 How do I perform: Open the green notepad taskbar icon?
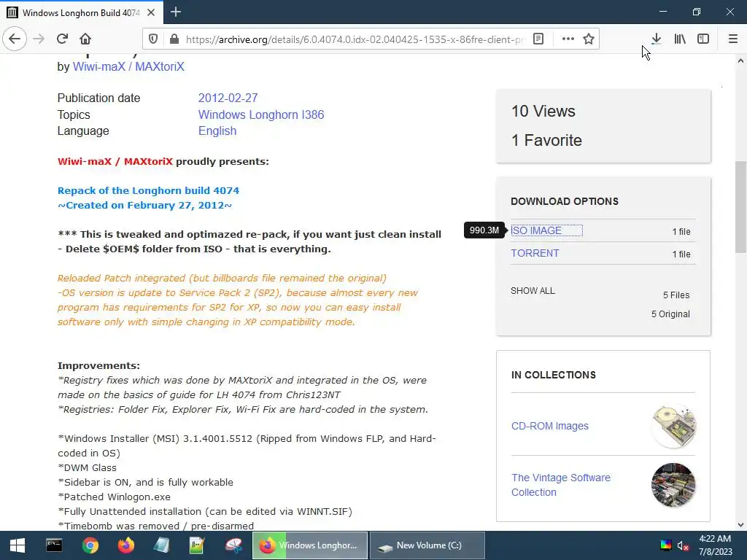pos(197,545)
